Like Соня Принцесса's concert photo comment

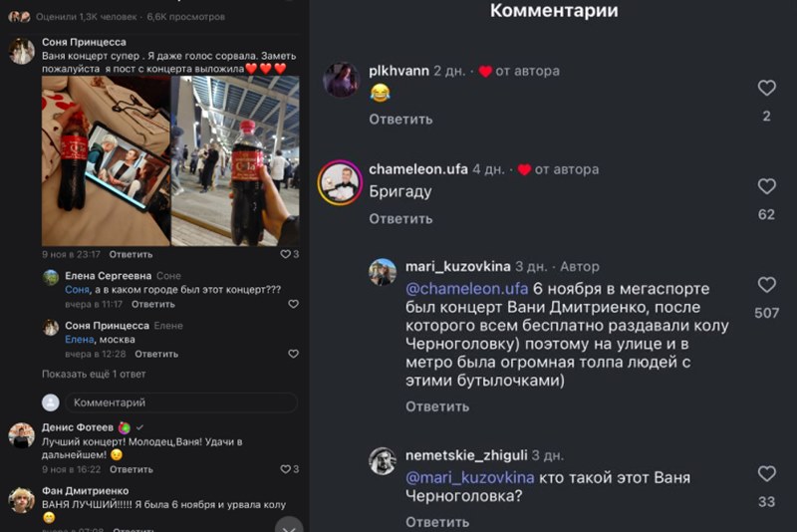(x=285, y=254)
